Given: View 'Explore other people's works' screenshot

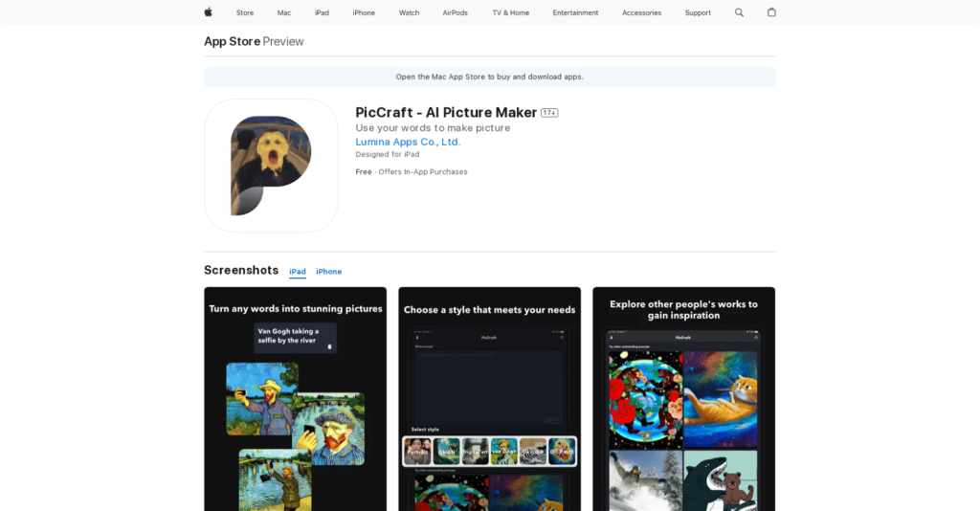Looking at the screenshot, I should coord(683,399).
